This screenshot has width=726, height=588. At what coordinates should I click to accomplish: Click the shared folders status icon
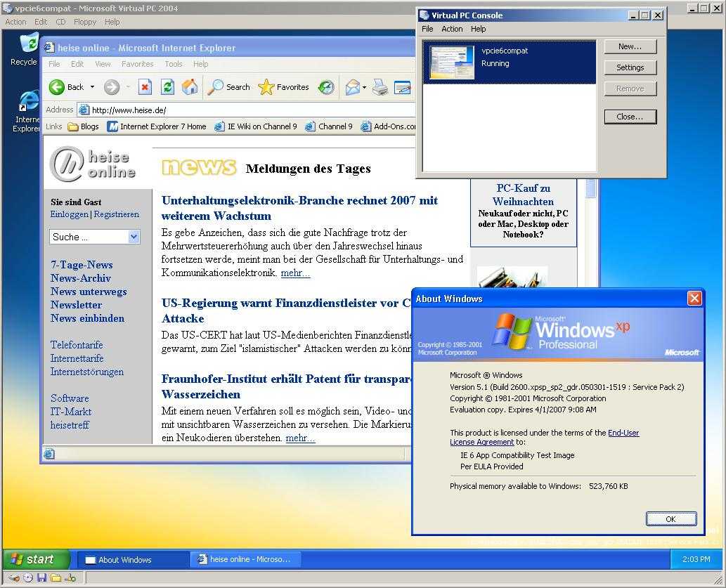(56, 577)
